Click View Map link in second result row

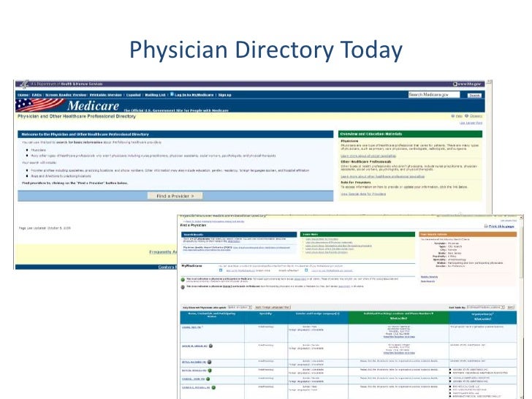click(399, 353)
